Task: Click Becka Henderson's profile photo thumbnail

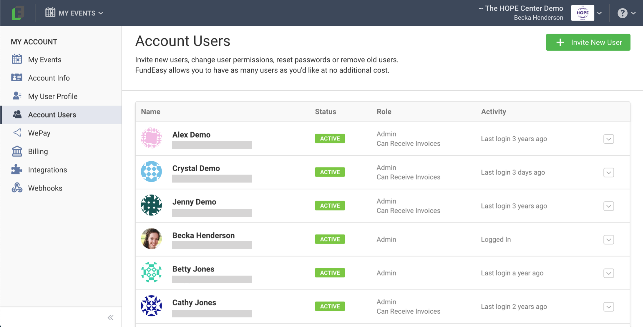Action: tap(151, 239)
